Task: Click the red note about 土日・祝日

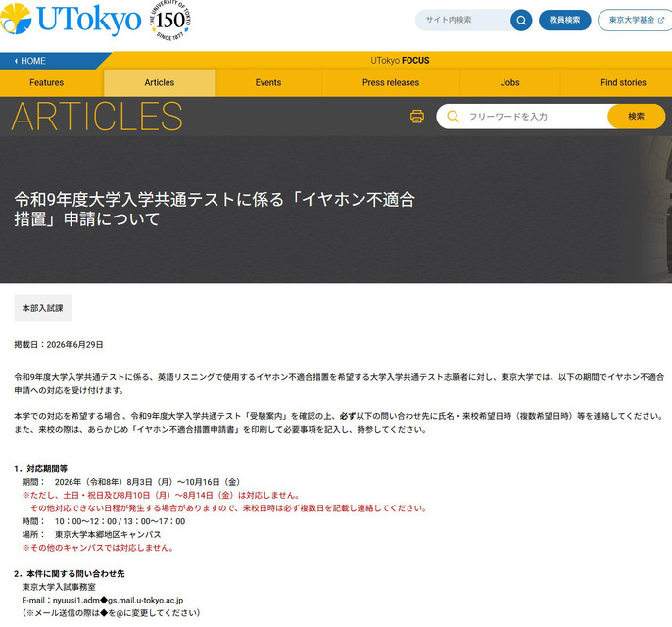Action: [161, 496]
